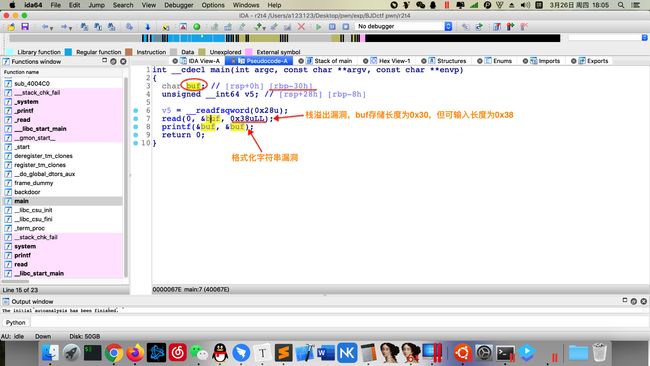
Task: Toggle breakpoint on line 6
Action: [136, 111]
